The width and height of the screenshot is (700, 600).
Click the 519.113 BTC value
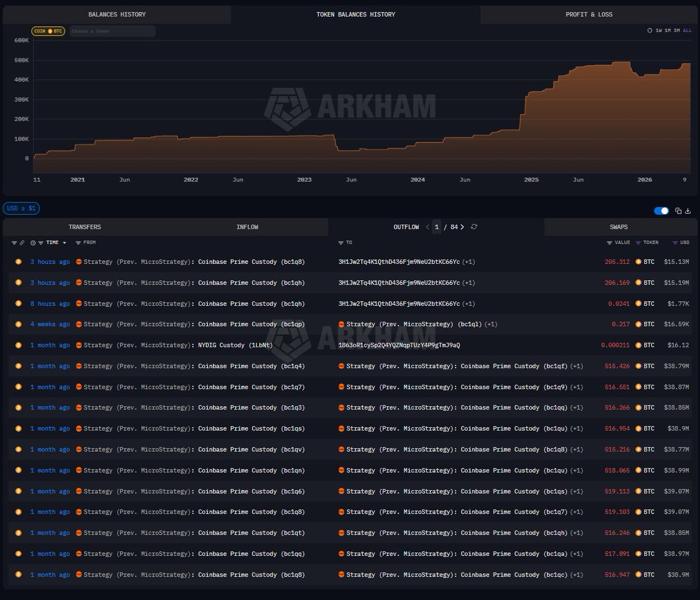click(x=617, y=491)
